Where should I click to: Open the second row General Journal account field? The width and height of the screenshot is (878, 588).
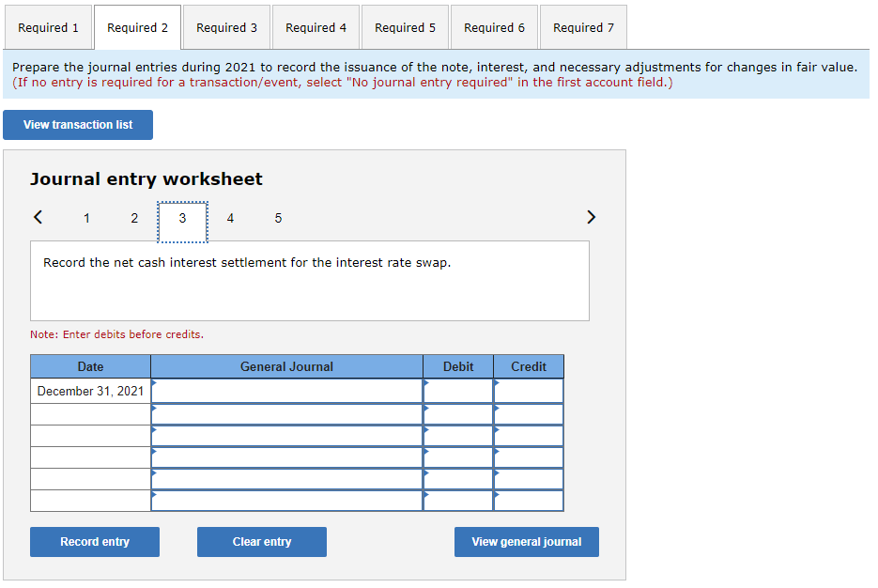click(x=286, y=414)
